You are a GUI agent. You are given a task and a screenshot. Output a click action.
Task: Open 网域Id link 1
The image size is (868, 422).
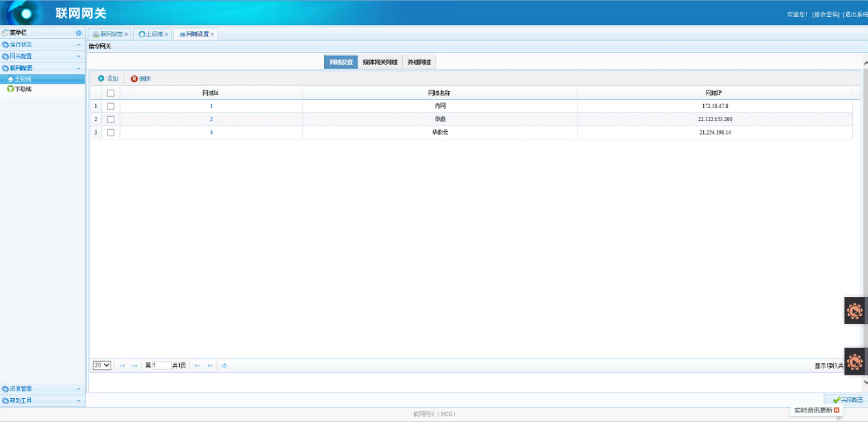211,106
